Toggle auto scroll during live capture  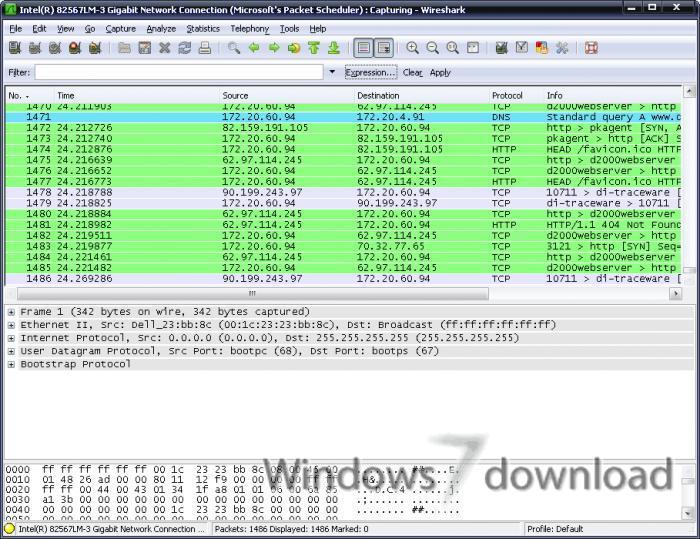coord(383,48)
